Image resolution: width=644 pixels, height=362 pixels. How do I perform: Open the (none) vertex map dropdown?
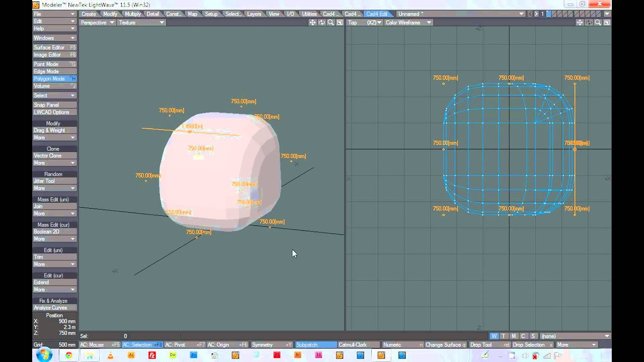(575, 336)
